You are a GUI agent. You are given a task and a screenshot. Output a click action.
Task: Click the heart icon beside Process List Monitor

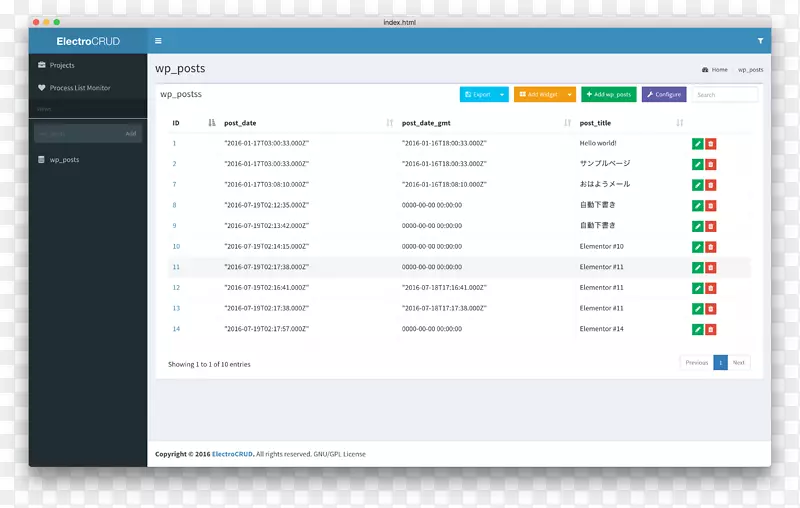[x=42, y=88]
